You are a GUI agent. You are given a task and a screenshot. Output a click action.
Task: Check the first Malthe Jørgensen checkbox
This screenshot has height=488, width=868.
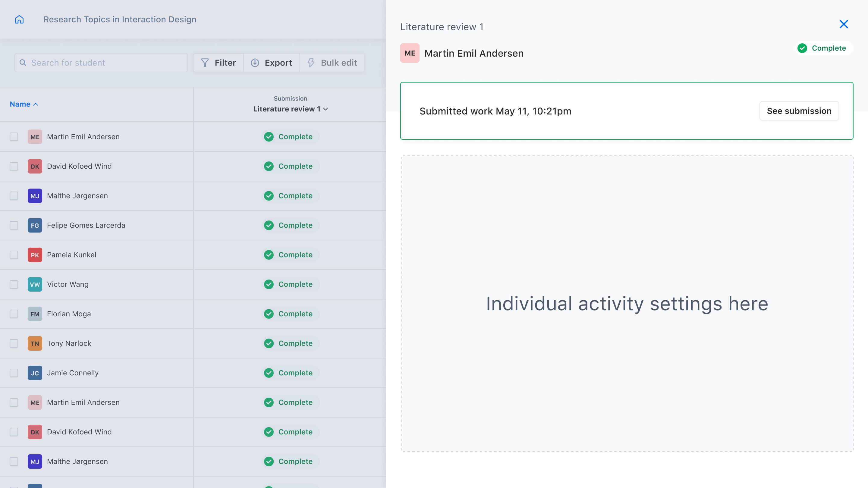pos(14,196)
